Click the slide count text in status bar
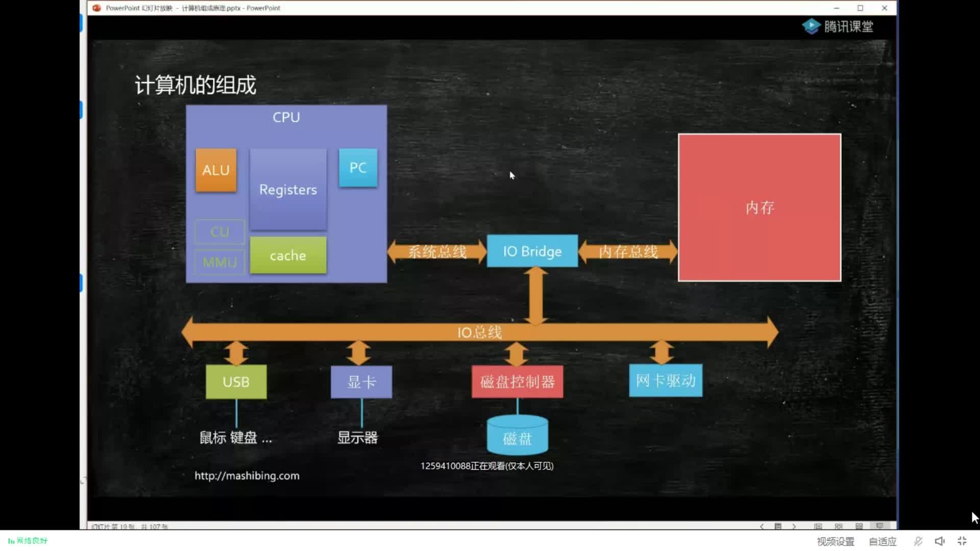The height and width of the screenshot is (551, 980). click(129, 527)
